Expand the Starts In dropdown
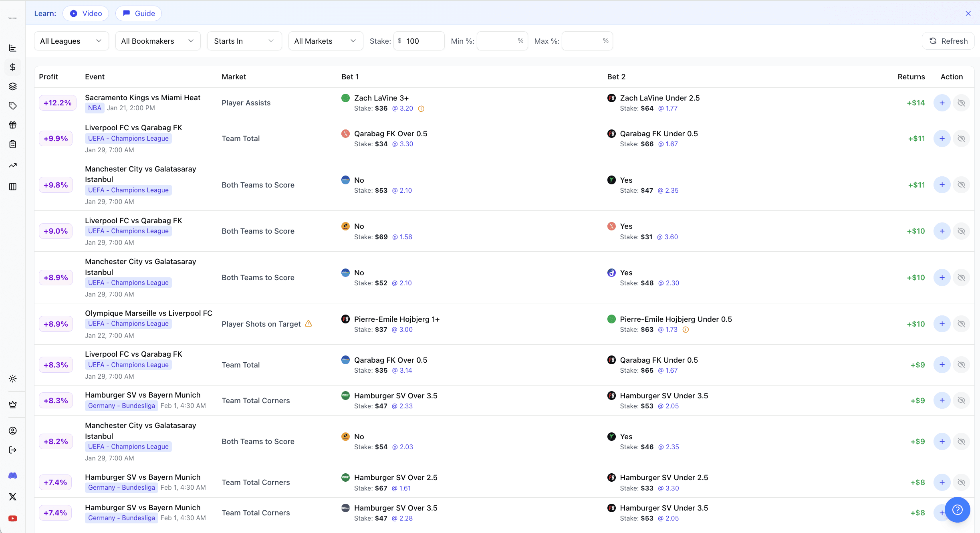This screenshot has width=980, height=533. pos(244,41)
